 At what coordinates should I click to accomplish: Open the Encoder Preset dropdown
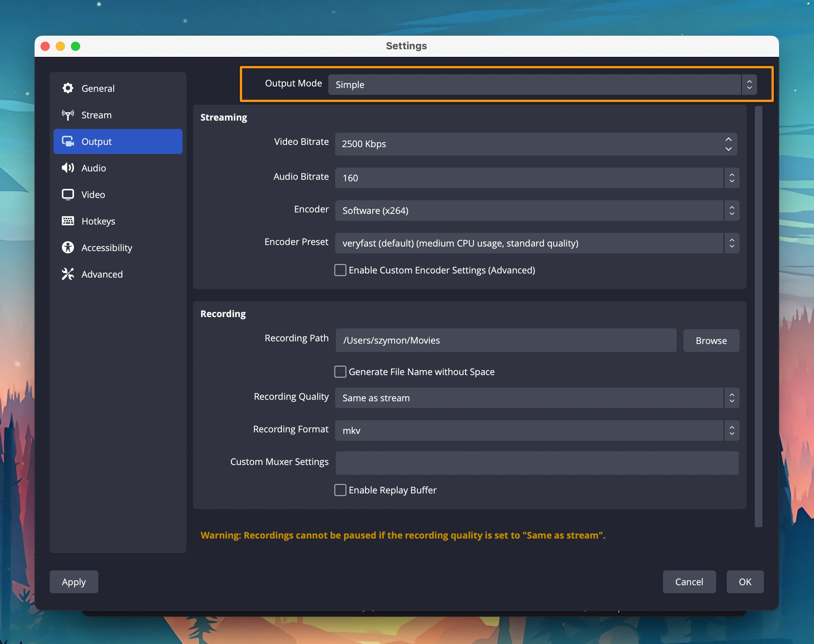pyautogui.click(x=537, y=243)
